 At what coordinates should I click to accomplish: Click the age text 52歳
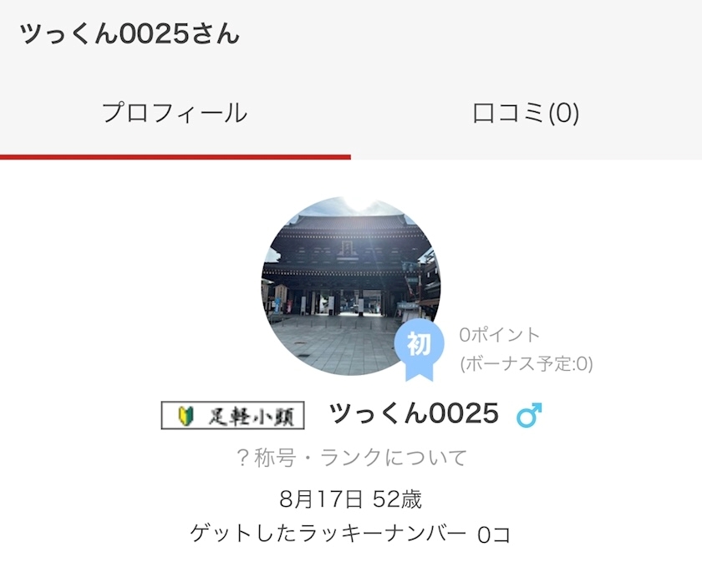coord(397,499)
